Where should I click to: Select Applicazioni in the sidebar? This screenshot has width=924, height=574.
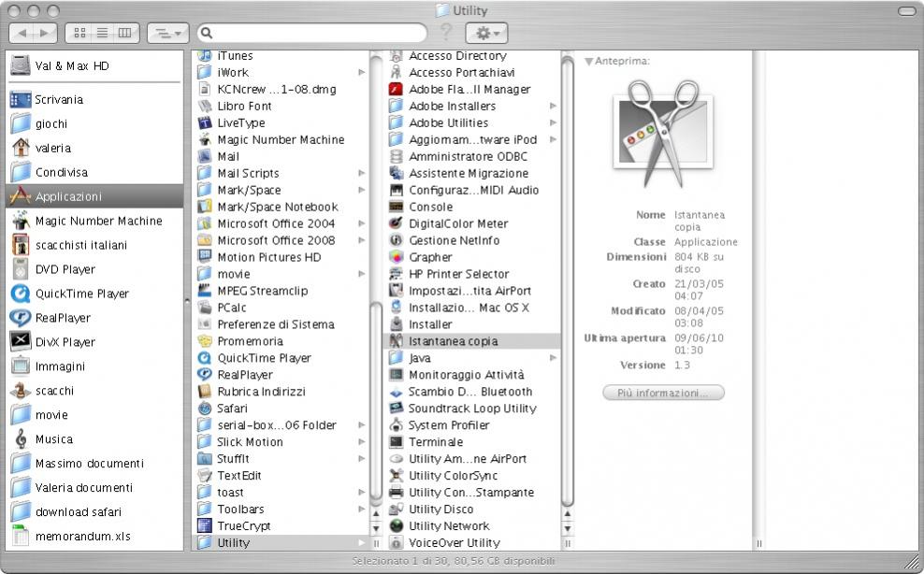(x=94, y=196)
